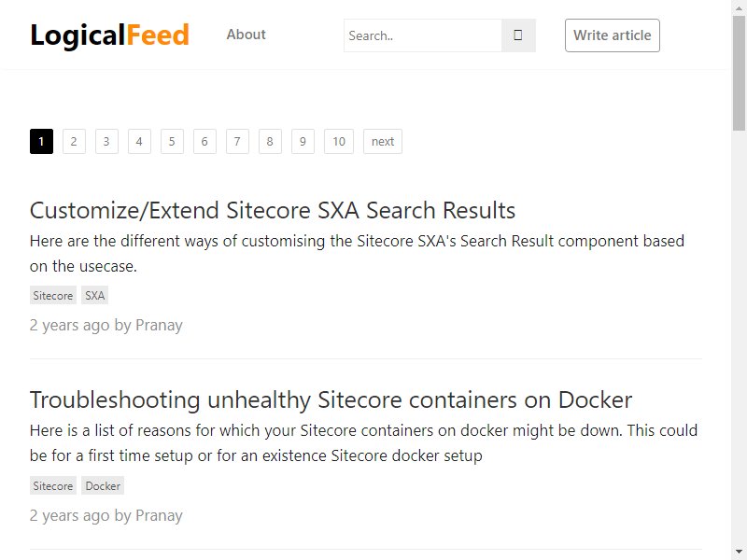
Task: Click the vertical scrollbar thumb
Action: coord(739,73)
